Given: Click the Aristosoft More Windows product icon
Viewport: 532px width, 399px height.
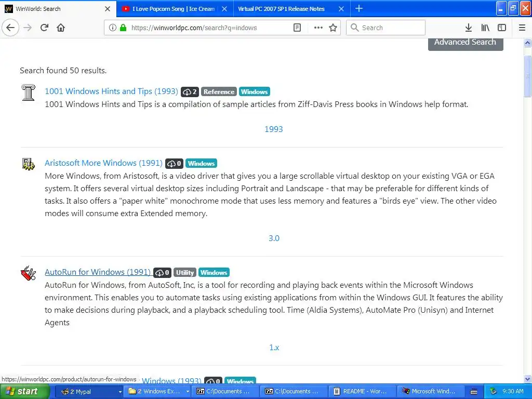Looking at the screenshot, I should pos(28,164).
